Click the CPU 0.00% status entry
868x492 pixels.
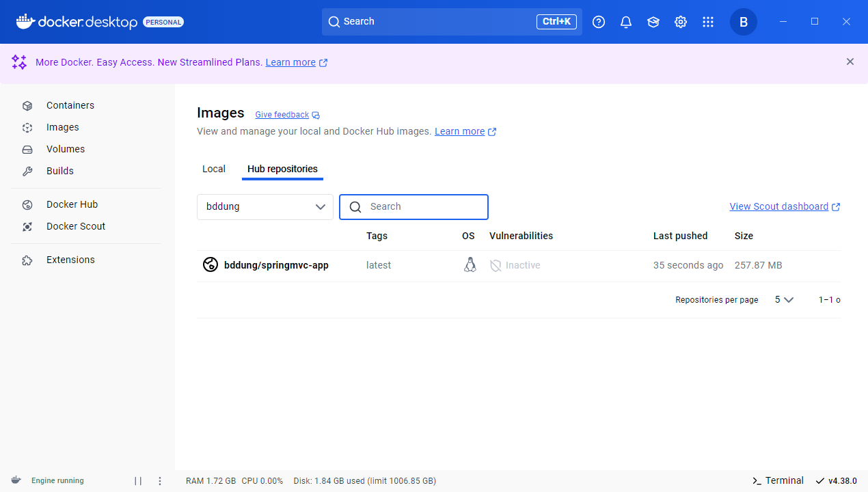tap(262, 480)
